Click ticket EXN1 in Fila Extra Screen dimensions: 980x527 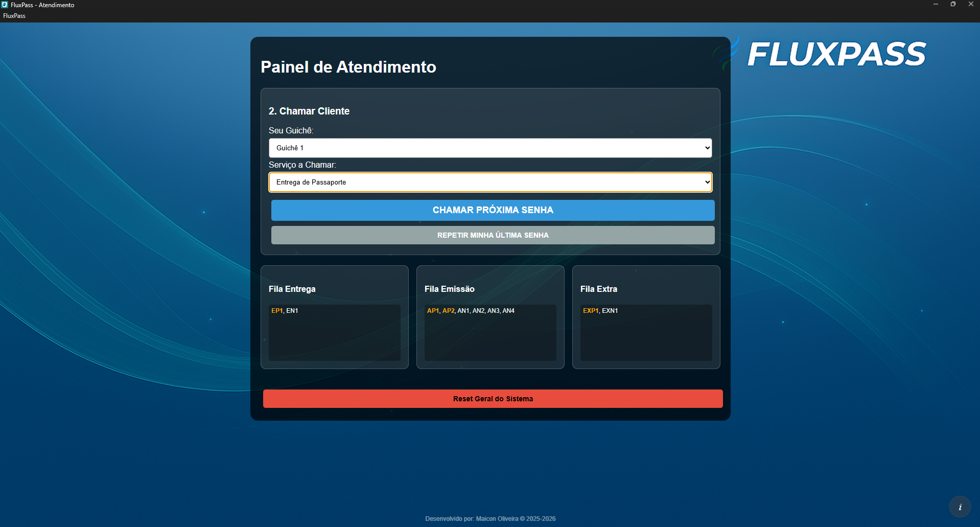click(610, 311)
